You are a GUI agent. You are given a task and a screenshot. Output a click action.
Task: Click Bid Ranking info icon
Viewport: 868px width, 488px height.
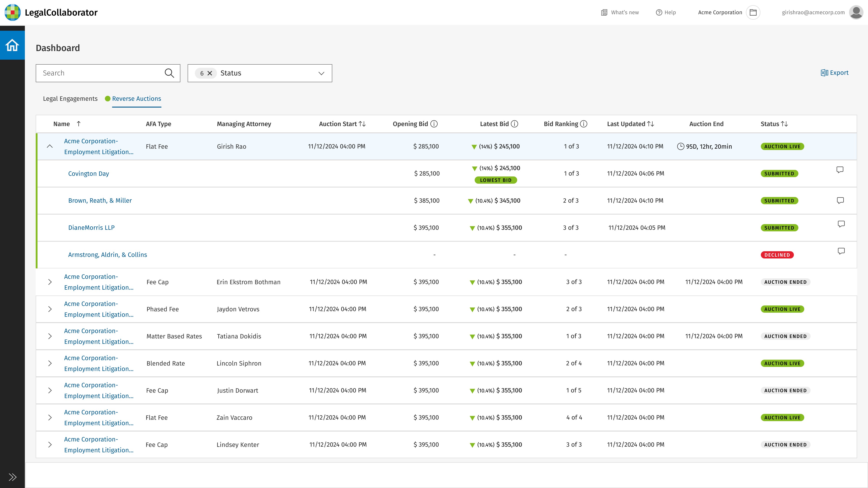click(x=584, y=124)
